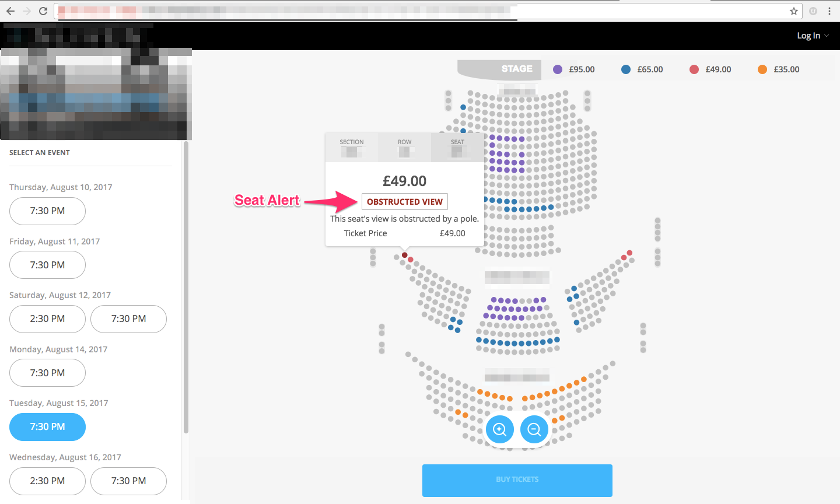Screen dimensions: 840x504
Task: Click the browser address bar
Action: click(420, 11)
